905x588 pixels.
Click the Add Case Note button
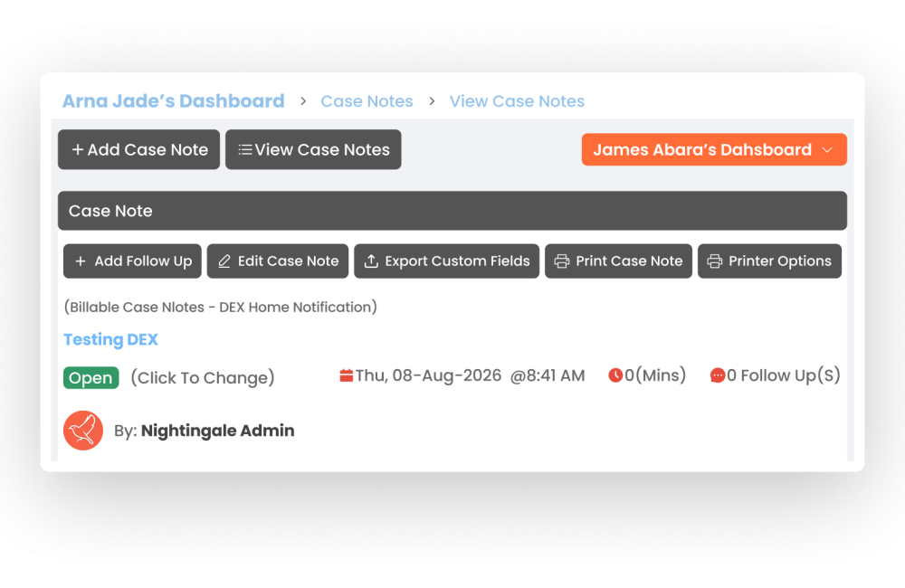pyautogui.click(x=138, y=149)
